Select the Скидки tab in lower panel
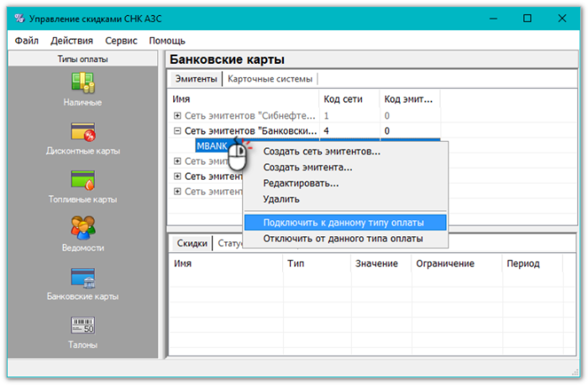The image size is (588, 385). (x=191, y=244)
